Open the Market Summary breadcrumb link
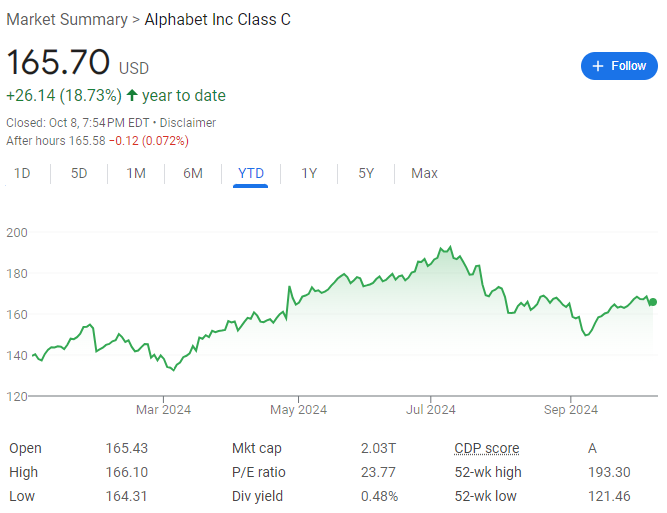667x513 pixels. point(67,20)
